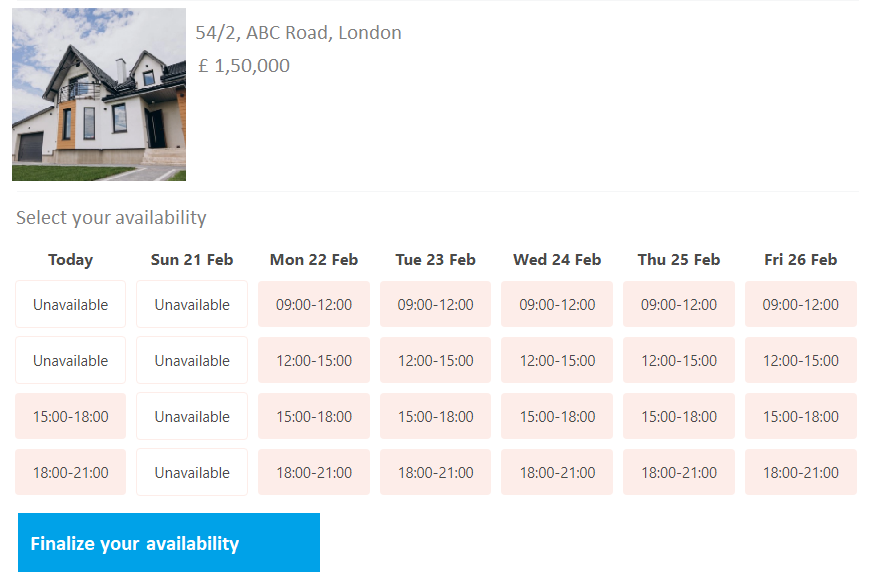The height and width of the screenshot is (585, 873).
Task: Mark Fri 26 Feb 18:00-21:00 slot
Action: click(x=801, y=473)
